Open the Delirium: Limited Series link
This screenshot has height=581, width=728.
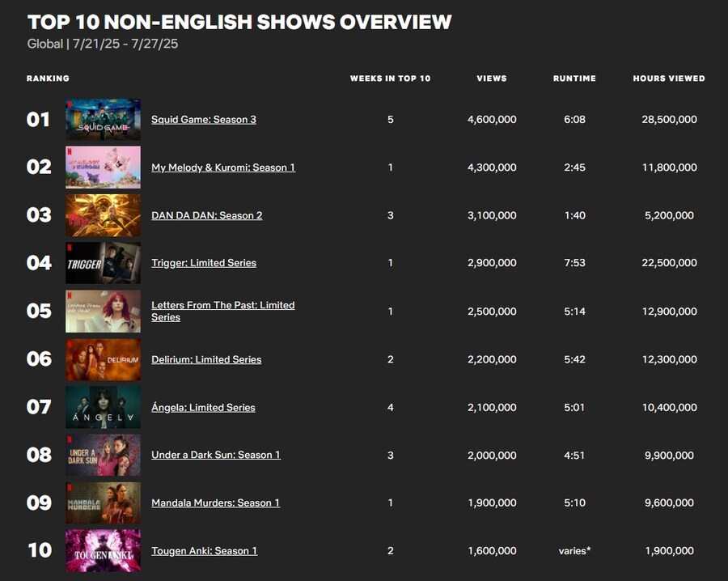point(206,359)
